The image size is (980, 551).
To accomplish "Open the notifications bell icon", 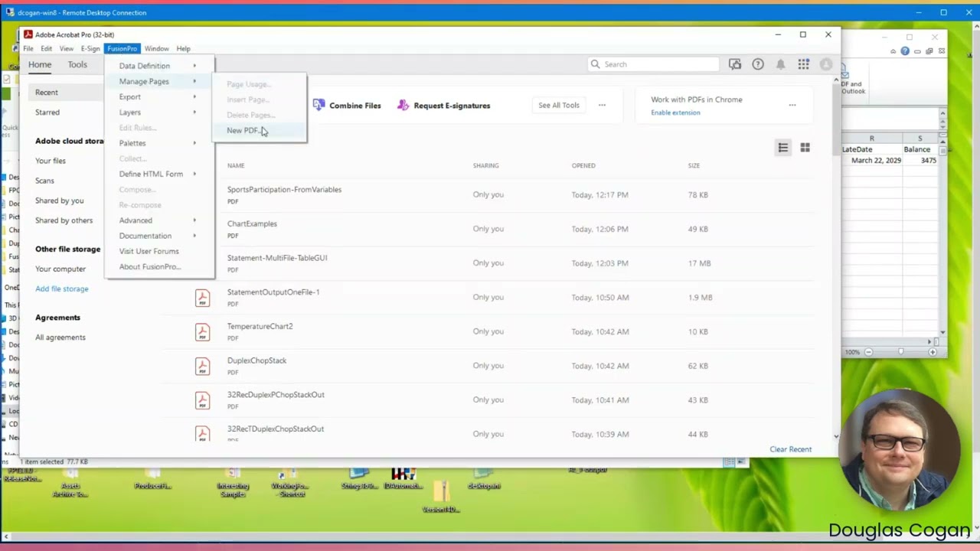I will click(x=780, y=64).
